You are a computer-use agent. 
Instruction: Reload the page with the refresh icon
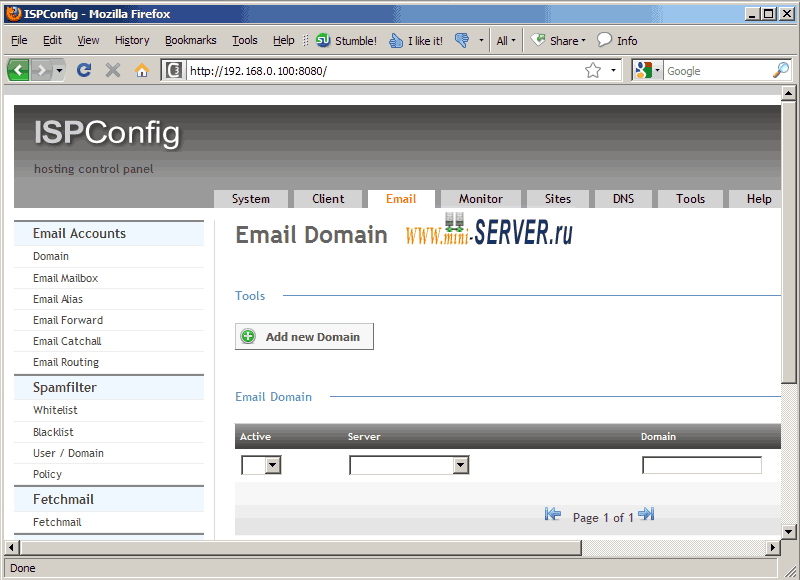click(x=84, y=70)
